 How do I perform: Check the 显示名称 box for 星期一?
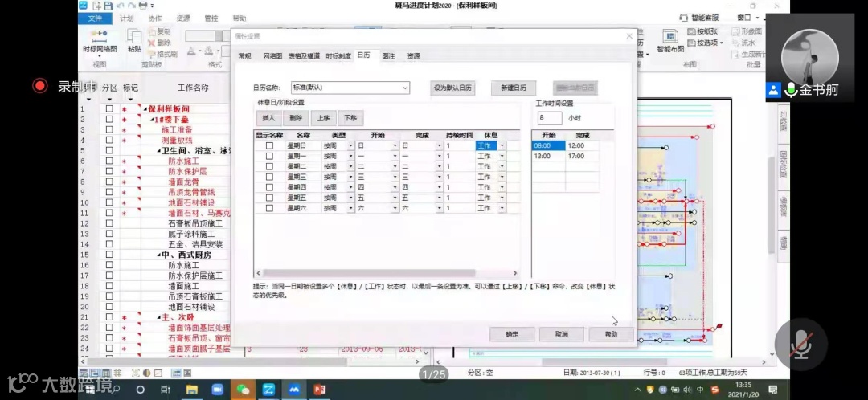tap(269, 156)
